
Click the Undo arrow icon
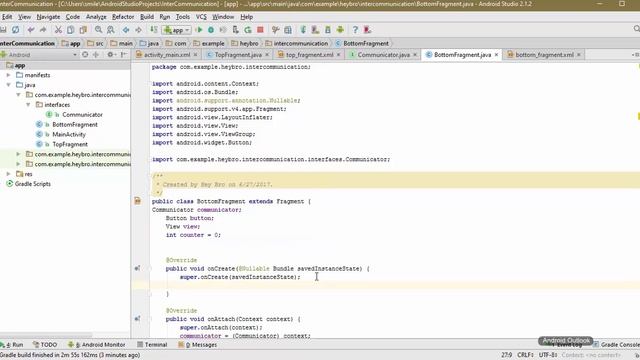tap(31, 30)
